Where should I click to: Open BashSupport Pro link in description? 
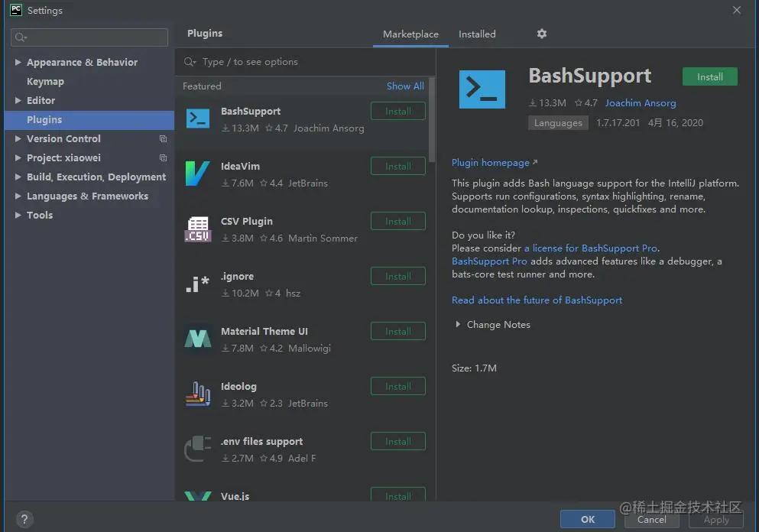(x=489, y=261)
